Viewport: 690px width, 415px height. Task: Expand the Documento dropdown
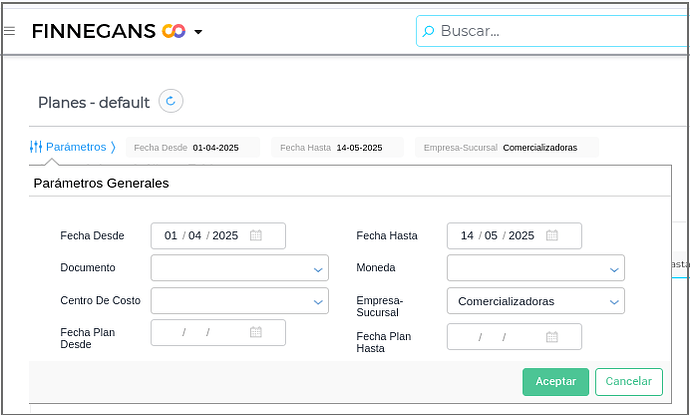pyautogui.click(x=318, y=269)
